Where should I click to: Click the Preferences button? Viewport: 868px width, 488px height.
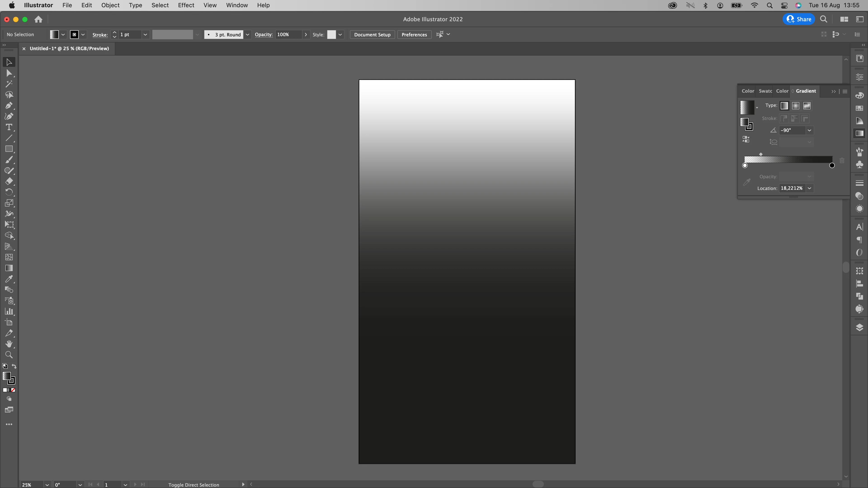click(x=414, y=35)
